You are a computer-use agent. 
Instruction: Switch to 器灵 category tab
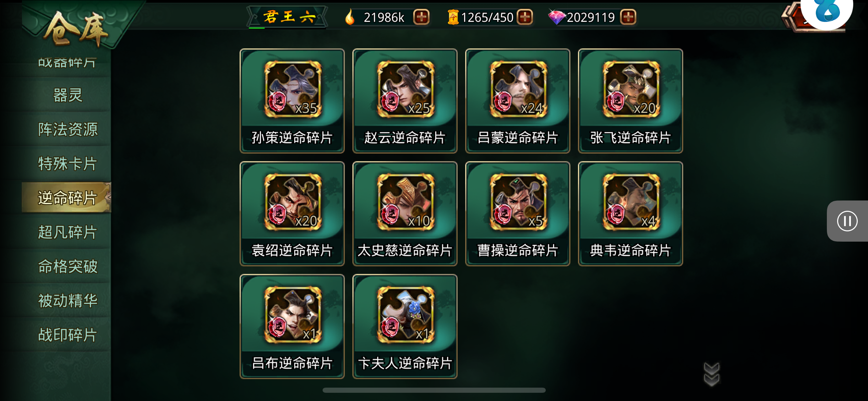tap(68, 95)
